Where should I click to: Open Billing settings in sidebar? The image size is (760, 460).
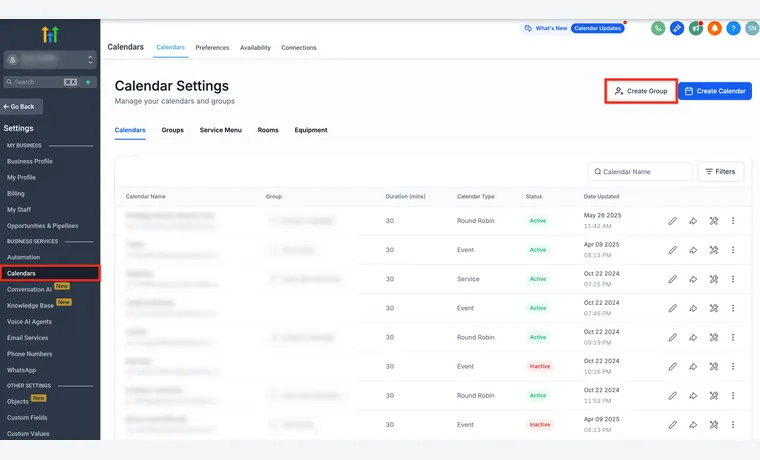[16, 193]
